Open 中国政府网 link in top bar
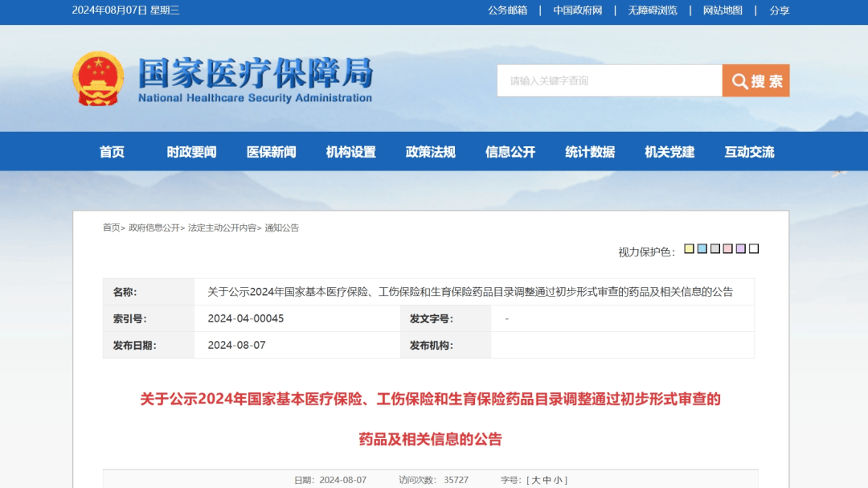Screen dimensions: 868x488 tap(577, 10)
